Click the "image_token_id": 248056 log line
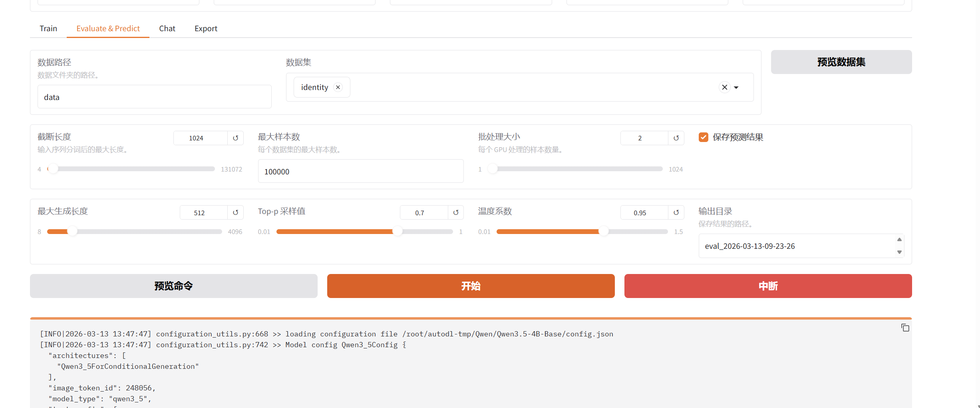The image size is (980, 408). coord(102,388)
